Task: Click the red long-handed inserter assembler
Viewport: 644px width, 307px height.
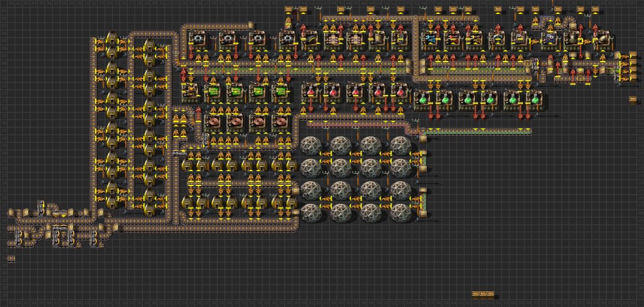Action: click(453, 39)
